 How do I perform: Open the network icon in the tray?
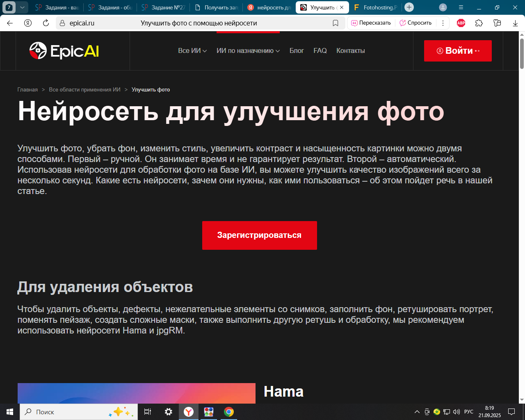pos(447,412)
